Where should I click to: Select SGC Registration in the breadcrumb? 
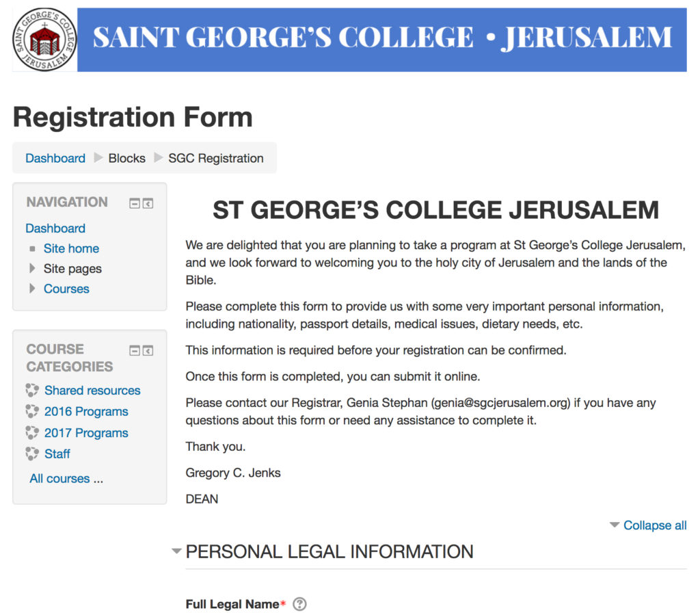(x=215, y=158)
